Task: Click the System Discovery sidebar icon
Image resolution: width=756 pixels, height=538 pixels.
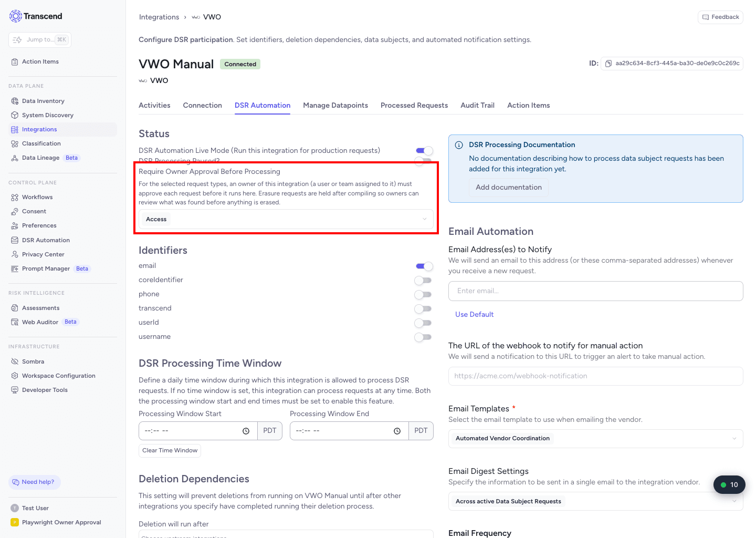Action: [x=15, y=115]
